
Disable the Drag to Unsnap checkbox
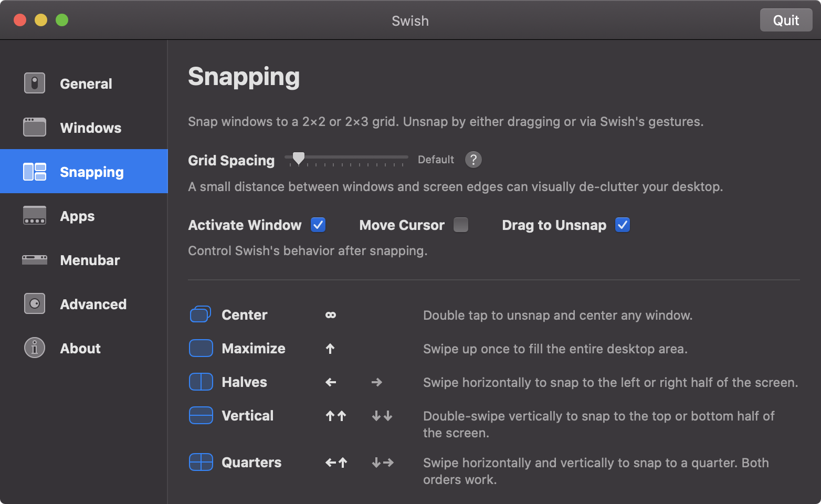tap(622, 225)
